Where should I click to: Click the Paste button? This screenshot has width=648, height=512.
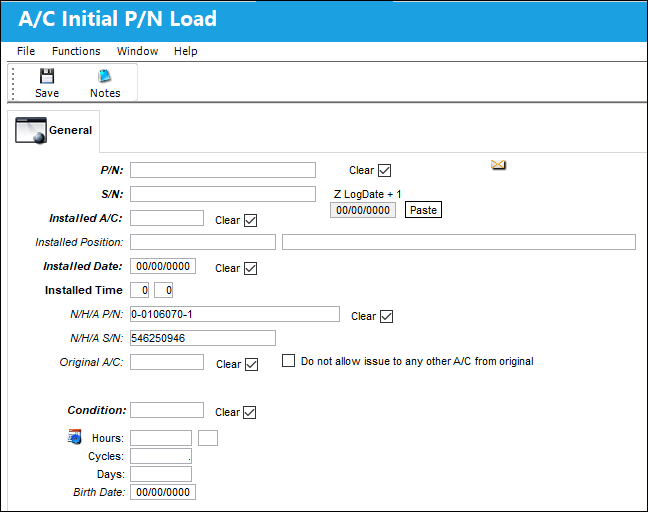423,210
